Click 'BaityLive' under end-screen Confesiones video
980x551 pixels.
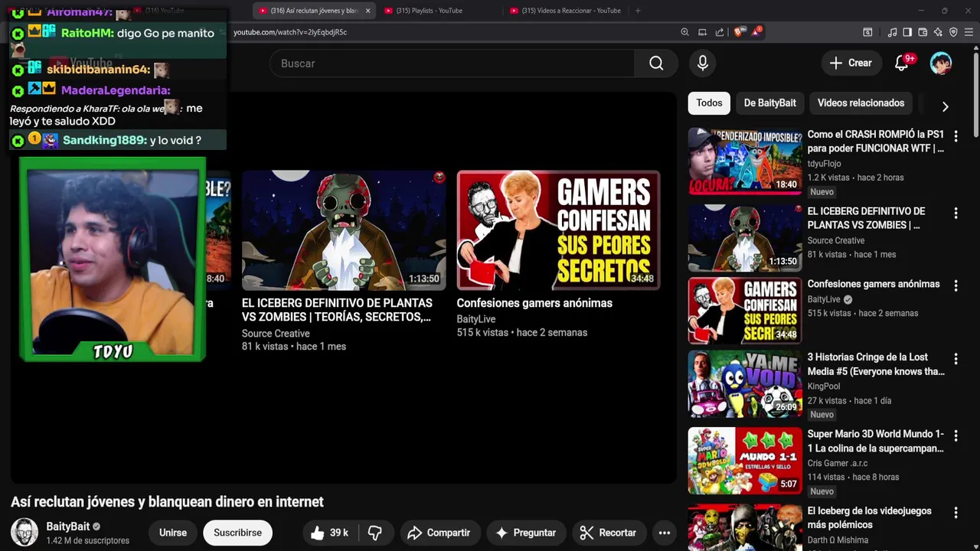pos(476,319)
